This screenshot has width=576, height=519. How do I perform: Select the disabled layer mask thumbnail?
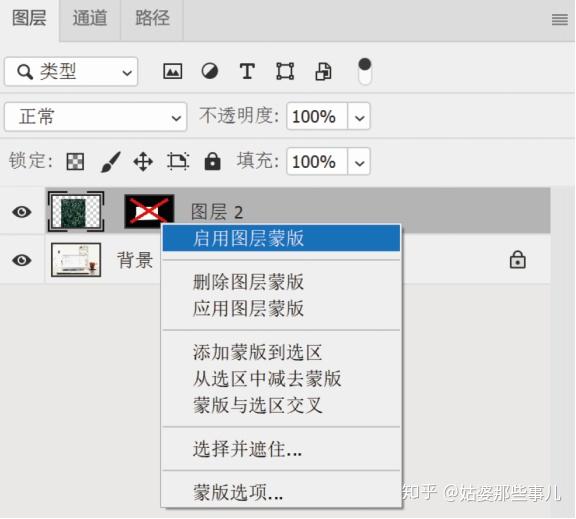coord(149,211)
